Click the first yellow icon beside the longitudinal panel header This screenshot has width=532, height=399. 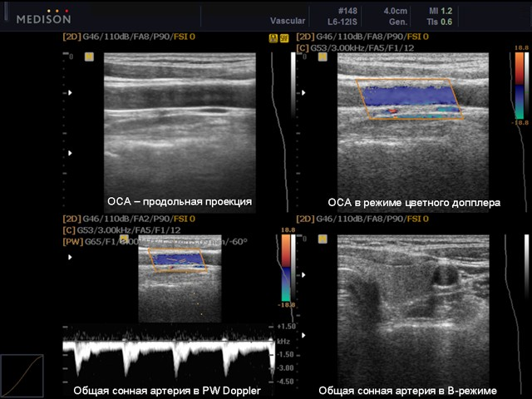pyautogui.click(x=273, y=38)
